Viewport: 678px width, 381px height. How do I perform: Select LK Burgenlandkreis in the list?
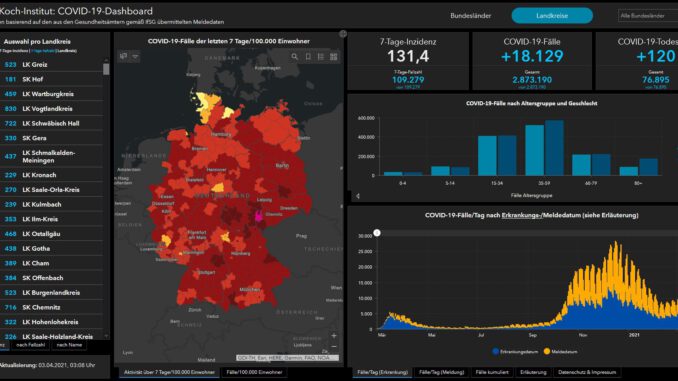click(x=51, y=292)
